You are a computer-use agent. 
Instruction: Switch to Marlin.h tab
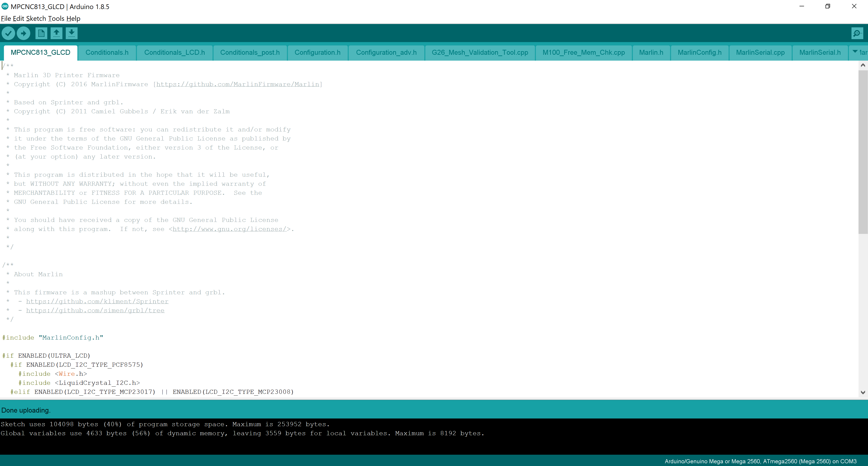(651, 53)
